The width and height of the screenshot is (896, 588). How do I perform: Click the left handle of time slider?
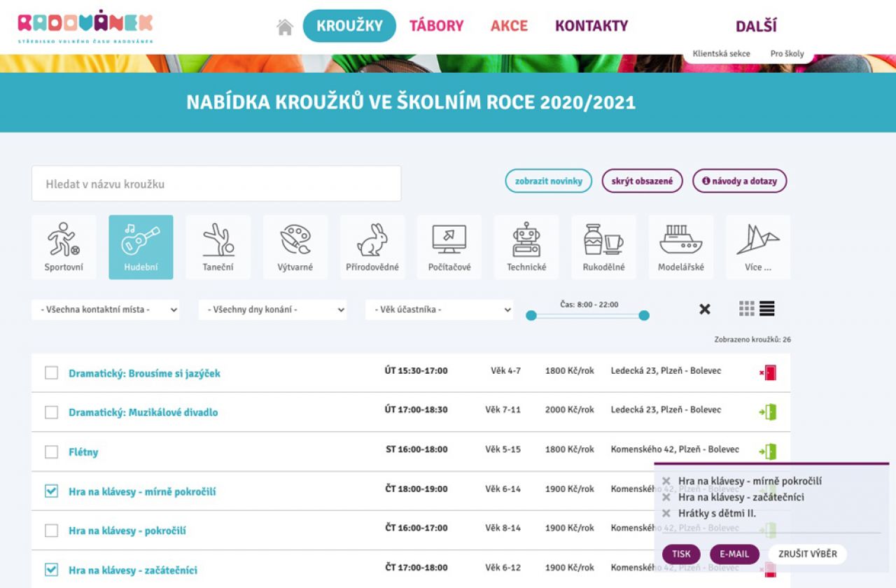tap(531, 316)
